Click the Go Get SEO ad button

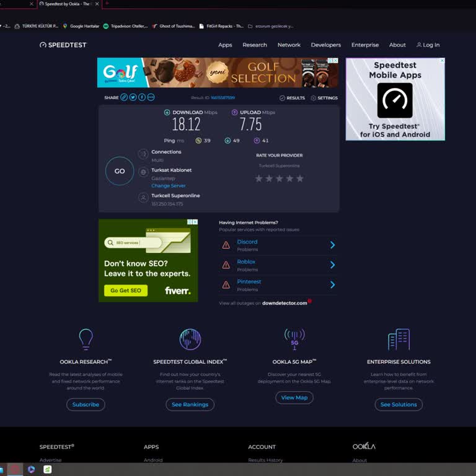click(x=126, y=291)
